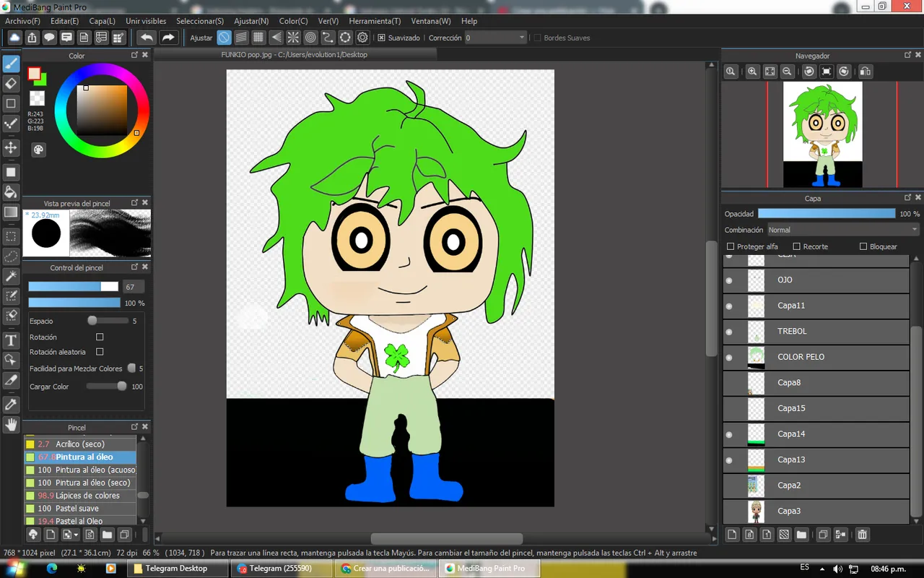Open the Combinación Normal dropdown
The image size is (924, 578).
coord(842,230)
